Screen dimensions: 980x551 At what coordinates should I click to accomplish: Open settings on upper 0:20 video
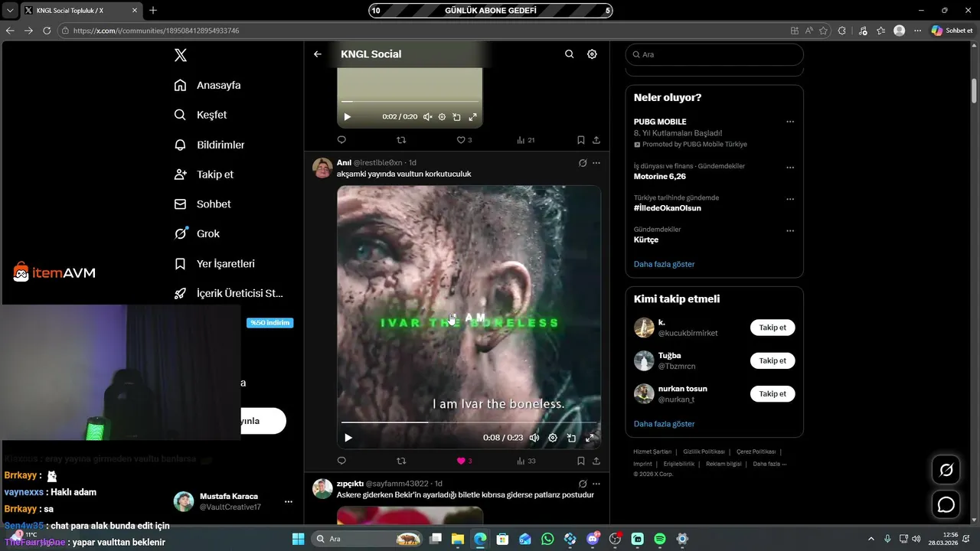(442, 117)
